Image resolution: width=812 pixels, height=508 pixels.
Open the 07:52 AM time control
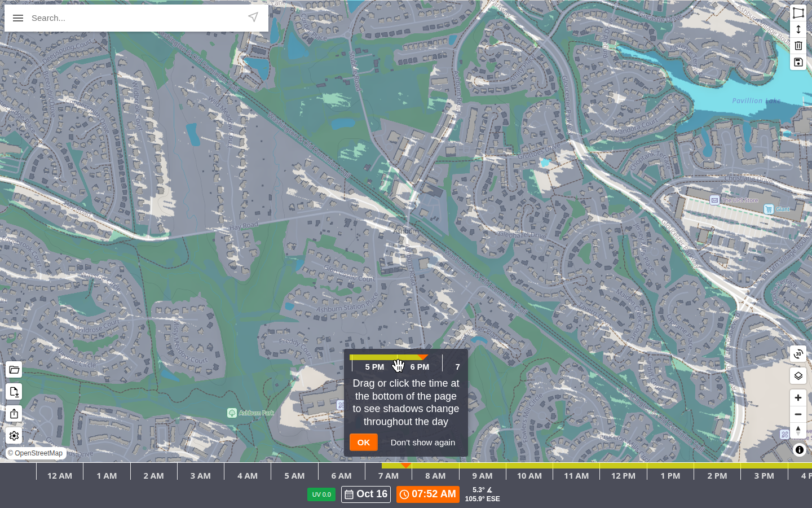click(x=428, y=494)
